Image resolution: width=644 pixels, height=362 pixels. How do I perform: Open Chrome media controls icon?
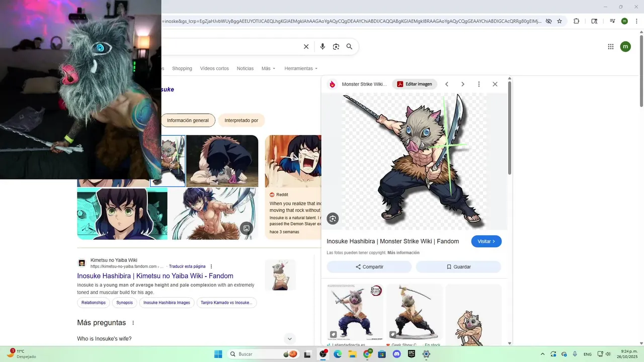(612, 21)
